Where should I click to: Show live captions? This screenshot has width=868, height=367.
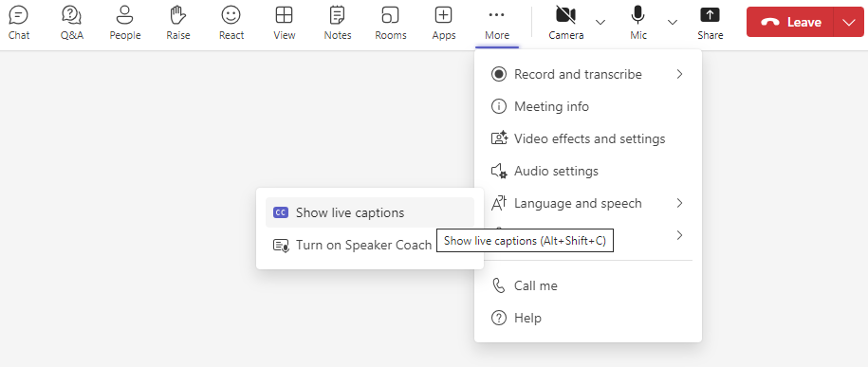click(x=370, y=212)
